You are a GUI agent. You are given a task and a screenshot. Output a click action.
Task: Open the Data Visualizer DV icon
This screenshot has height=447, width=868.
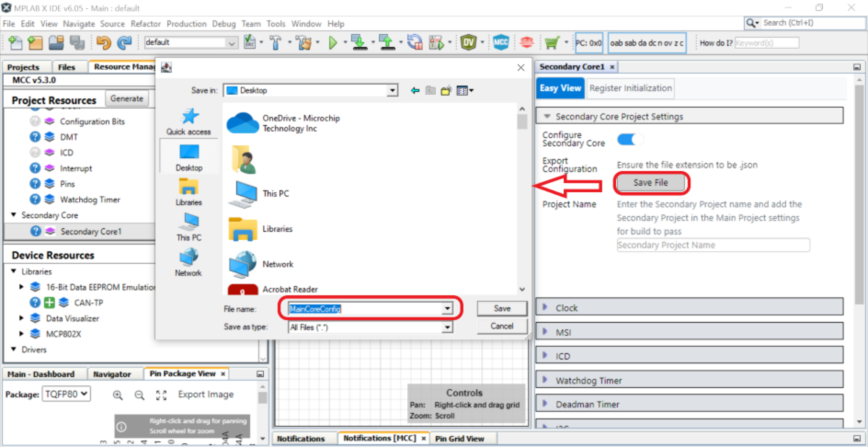point(470,42)
